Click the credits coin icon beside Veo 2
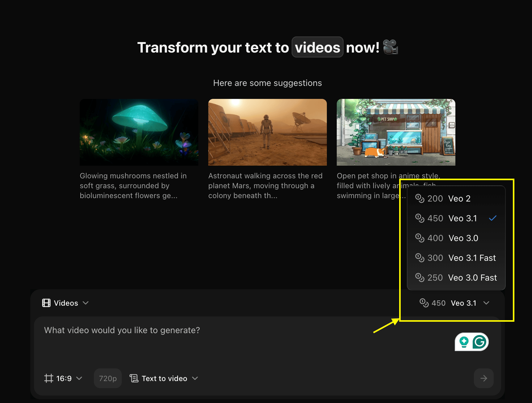Viewport: 532px width, 403px height. pyautogui.click(x=420, y=198)
